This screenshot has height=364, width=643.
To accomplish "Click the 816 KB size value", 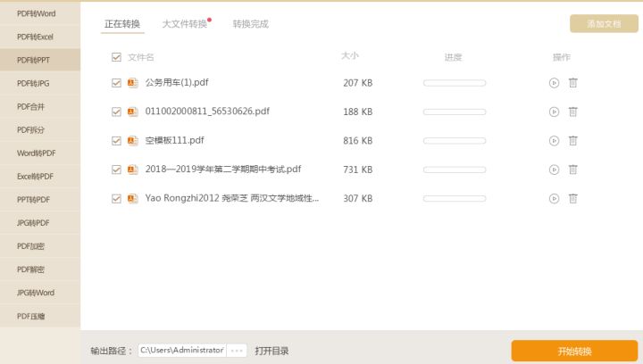I will coord(358,141).
